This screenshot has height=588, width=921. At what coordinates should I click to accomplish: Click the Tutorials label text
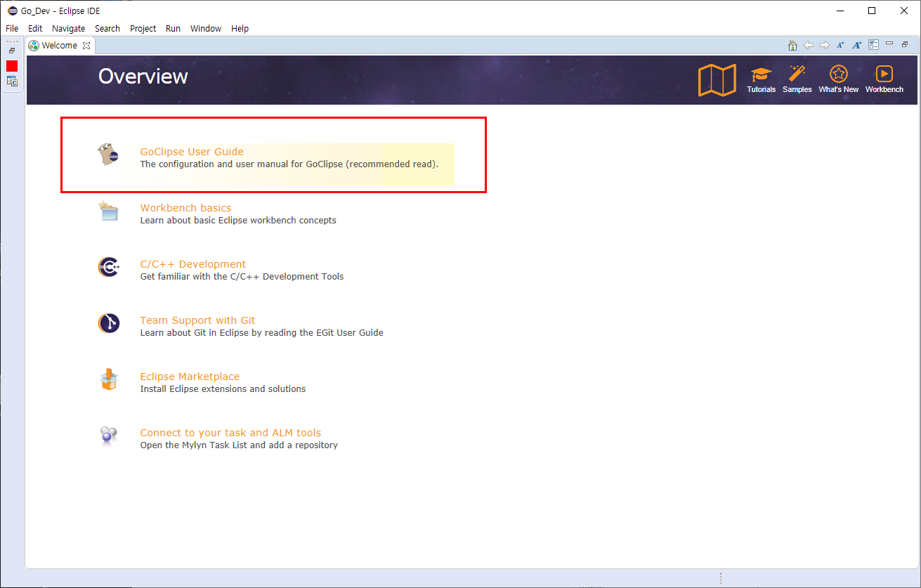761,89
